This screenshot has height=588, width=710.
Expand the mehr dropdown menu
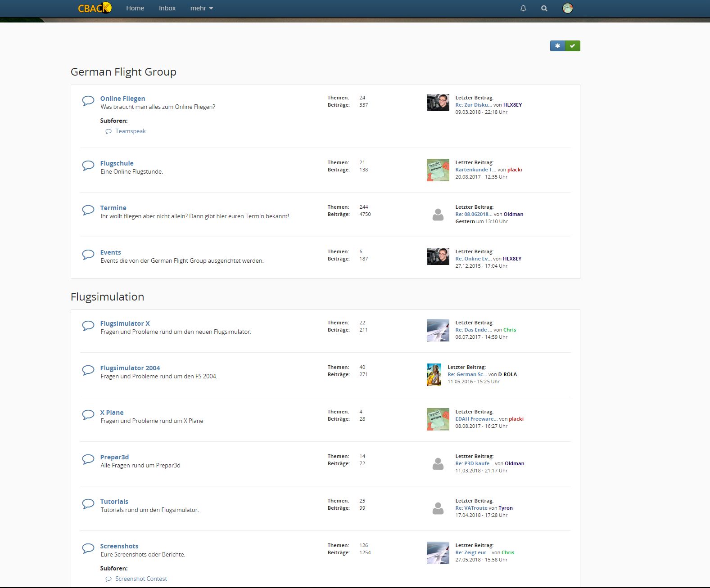[201, 8]
